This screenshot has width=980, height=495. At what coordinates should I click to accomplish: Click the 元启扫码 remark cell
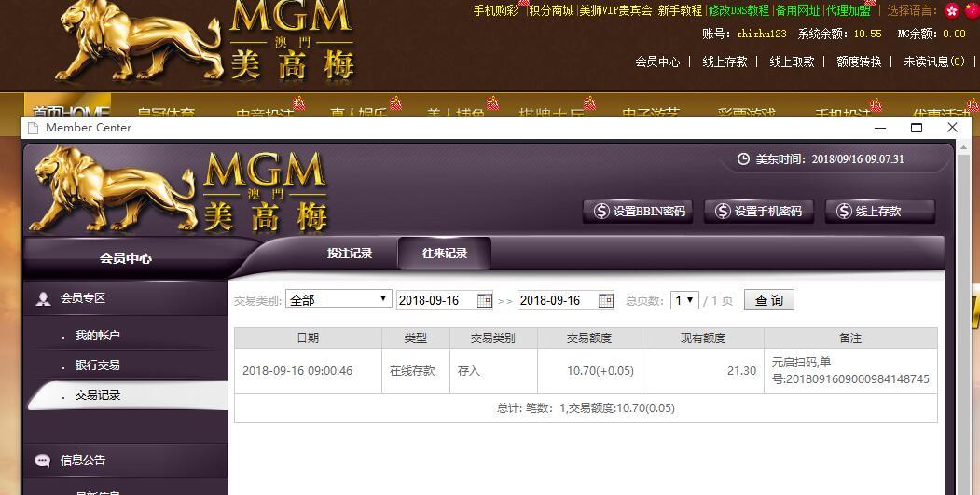click(x=850, y=371)
